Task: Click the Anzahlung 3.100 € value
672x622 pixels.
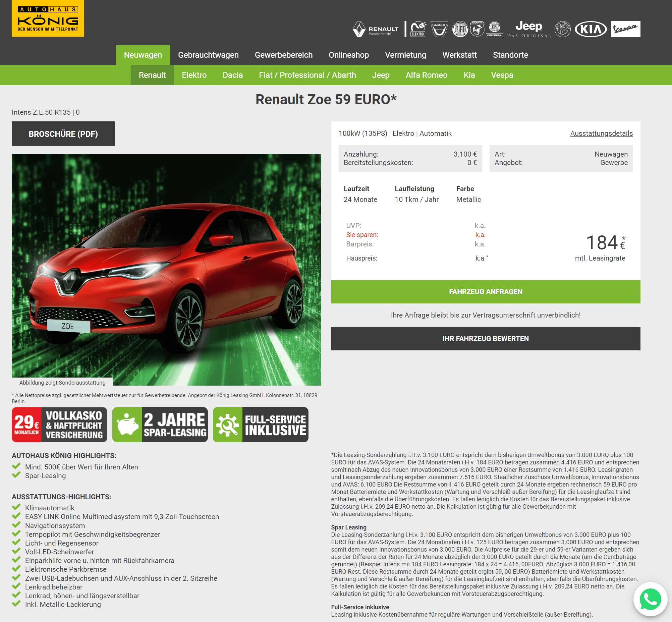Action: click(x=465, y=154)
